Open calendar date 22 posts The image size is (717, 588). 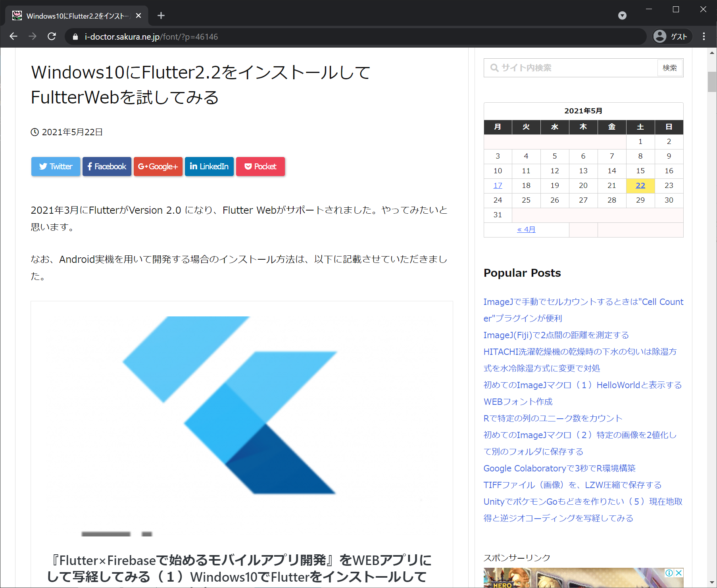click(x=640, y=186)
